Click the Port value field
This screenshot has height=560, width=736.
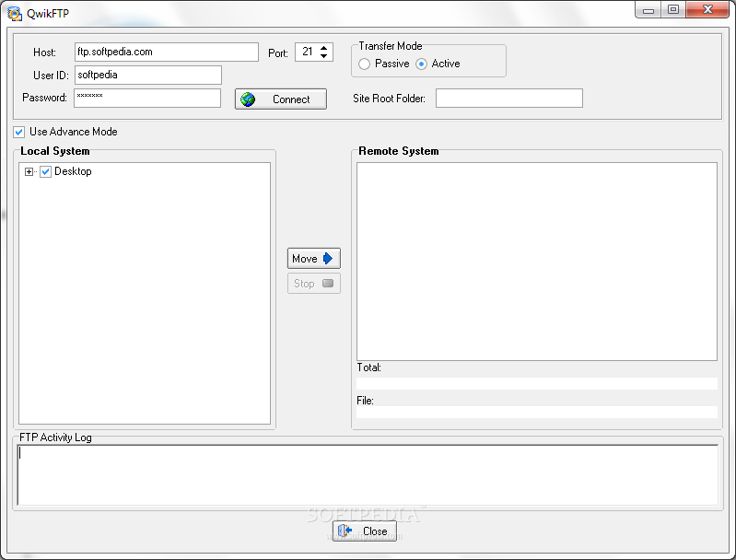pyautogui.click(x=308, y=52)
